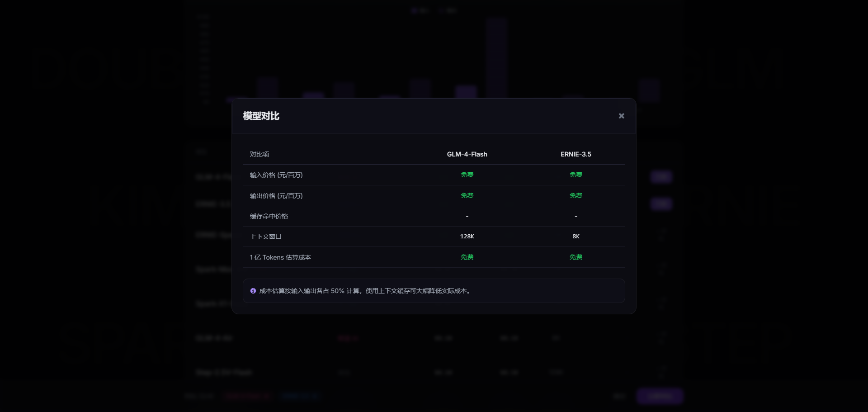This screenshot has height=412, width=868.
Task: Click the 对比项 header cell
Action: click(x=259, y=154)
